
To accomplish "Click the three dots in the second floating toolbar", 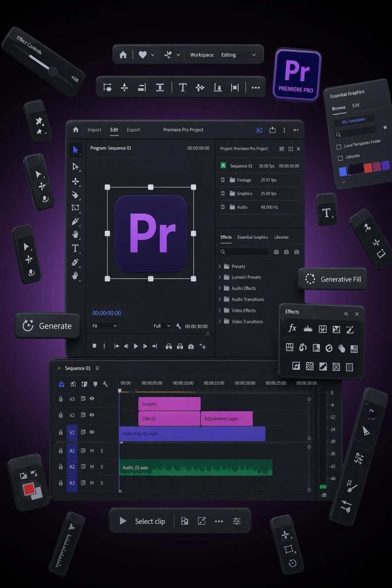I will click(255, 88).
